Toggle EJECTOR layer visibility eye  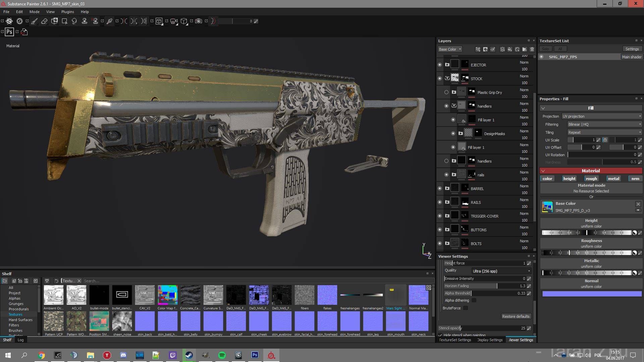tap(440, 65)
